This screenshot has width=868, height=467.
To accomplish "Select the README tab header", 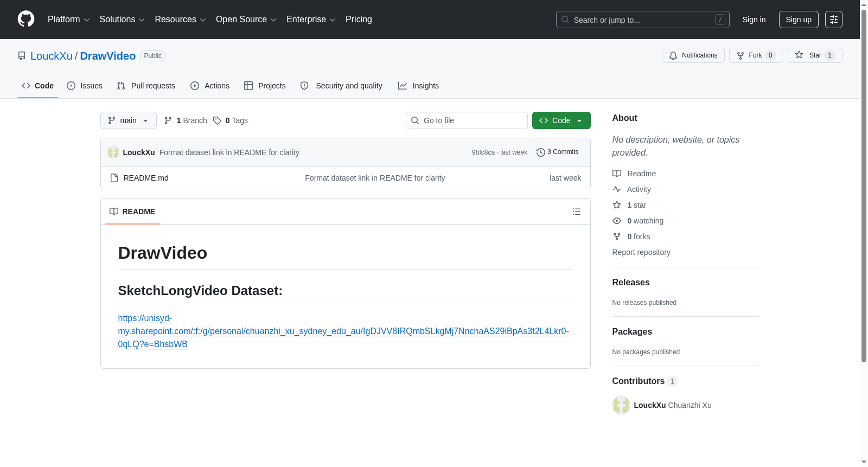I will (132, 212).
